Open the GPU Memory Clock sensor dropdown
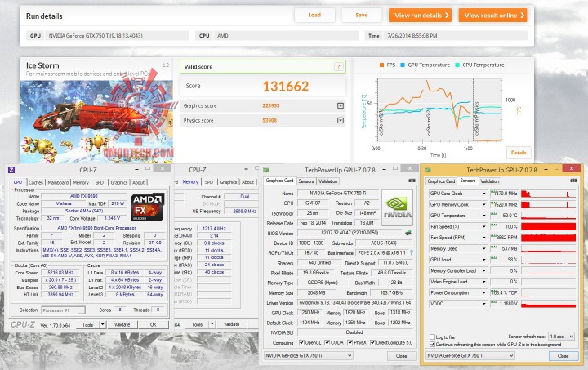 pos(483,205)
